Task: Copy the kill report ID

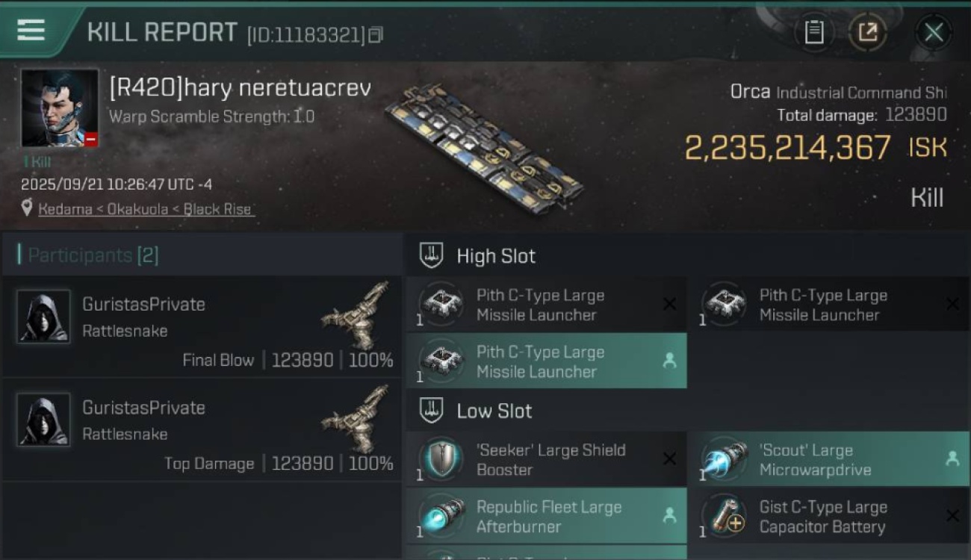Action: pyautogui.click(x=376, y=34)
